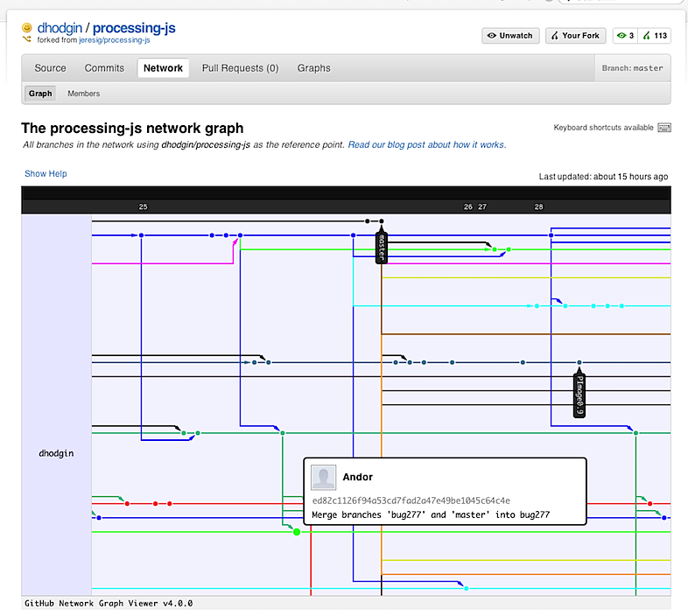The height and width of the screenshot is (616, 688).
Task: Click the black commit dot above master label
Action: 382,221
